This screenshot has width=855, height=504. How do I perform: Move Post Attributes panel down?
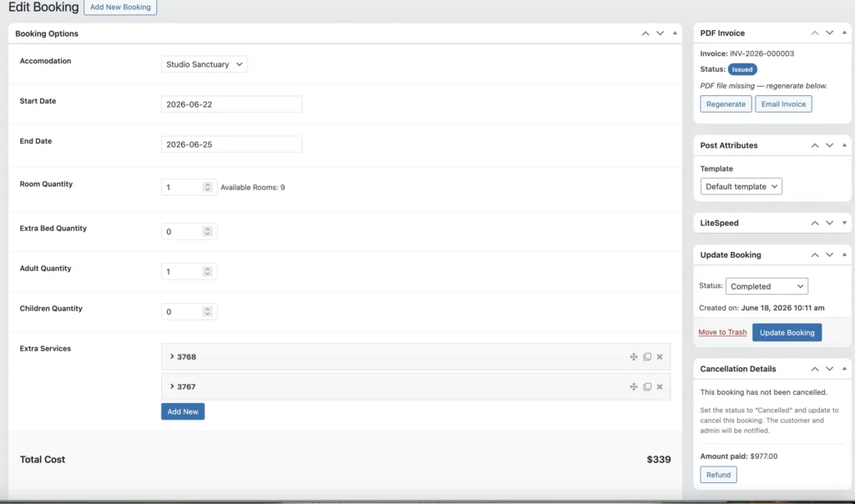coord(829,145)
